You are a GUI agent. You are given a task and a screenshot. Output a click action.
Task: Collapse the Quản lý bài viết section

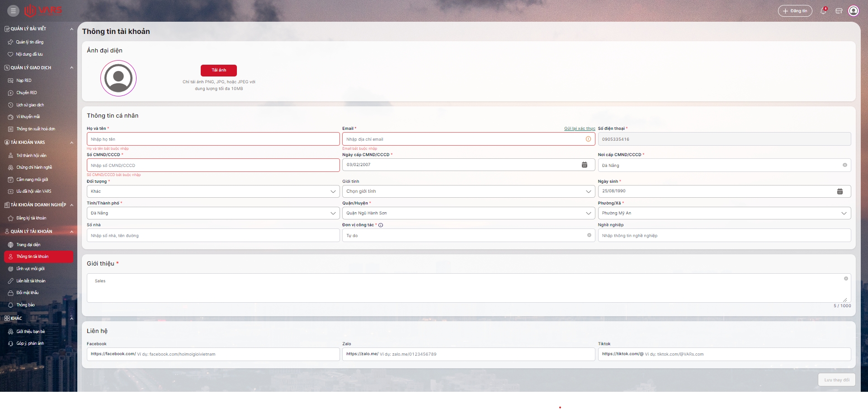pos(71,29)
